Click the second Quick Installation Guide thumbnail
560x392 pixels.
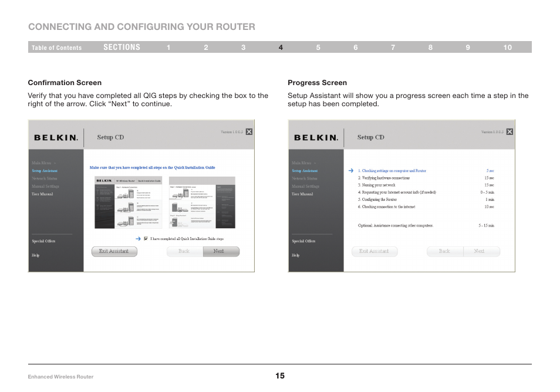pyautogui.click(x=202, y=202)
